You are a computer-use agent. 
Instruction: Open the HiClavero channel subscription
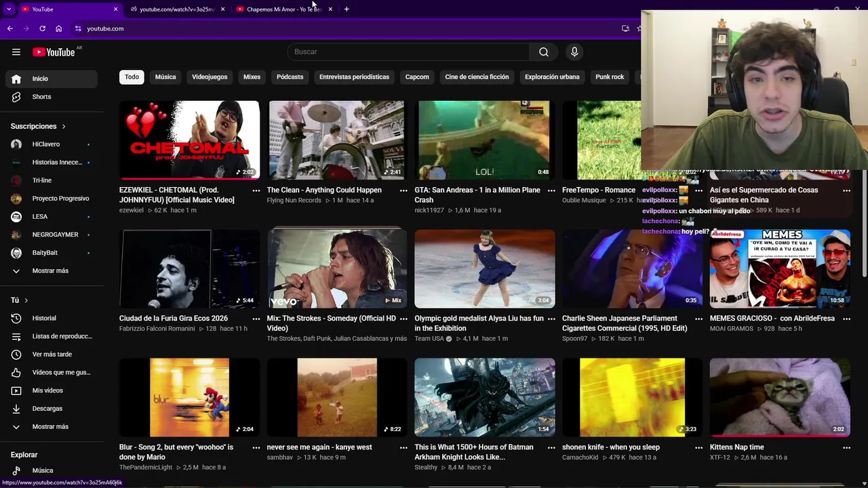pyautogui.click(x=52, y=144)
